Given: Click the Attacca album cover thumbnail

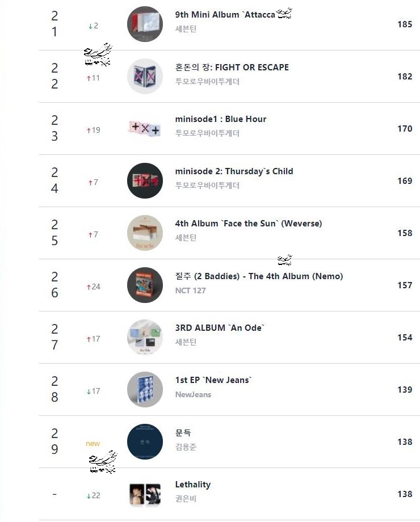Looking at the screenshot, I should 145,24.
